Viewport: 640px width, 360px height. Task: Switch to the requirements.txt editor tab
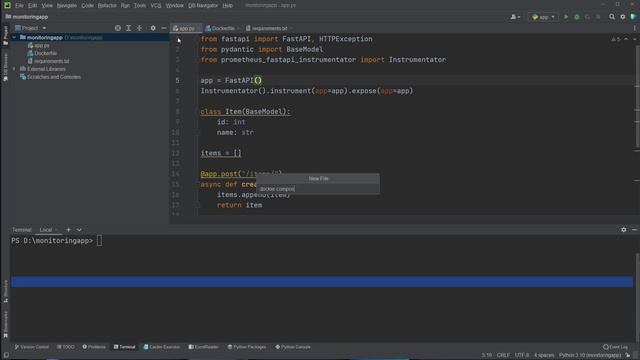[269, 28]
